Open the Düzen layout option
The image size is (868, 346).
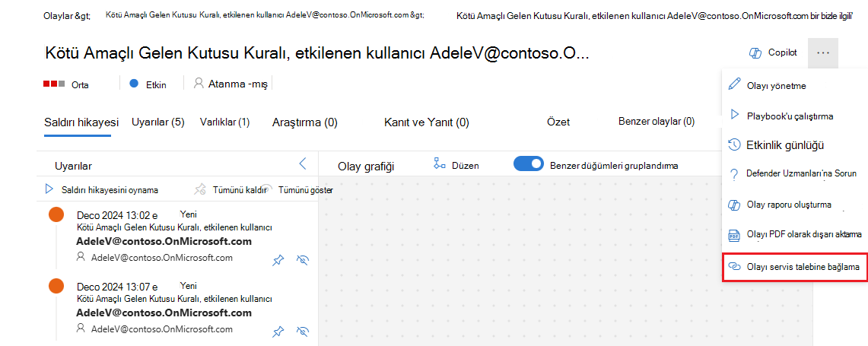point(456,164)
